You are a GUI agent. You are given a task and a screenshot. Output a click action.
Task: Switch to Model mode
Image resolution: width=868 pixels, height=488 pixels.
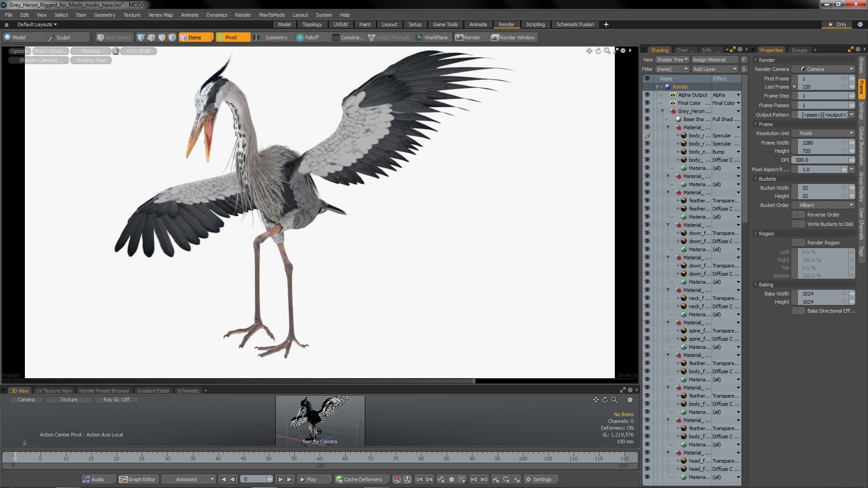[24, 38]
